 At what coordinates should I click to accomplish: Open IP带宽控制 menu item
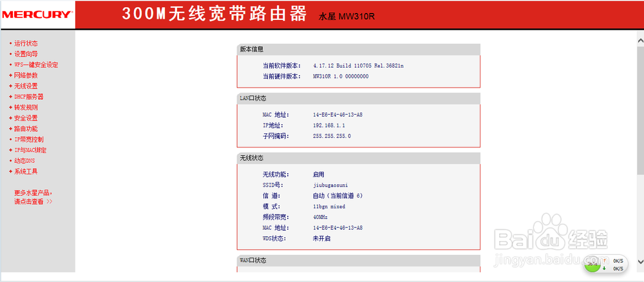click(x=29, y=139)
